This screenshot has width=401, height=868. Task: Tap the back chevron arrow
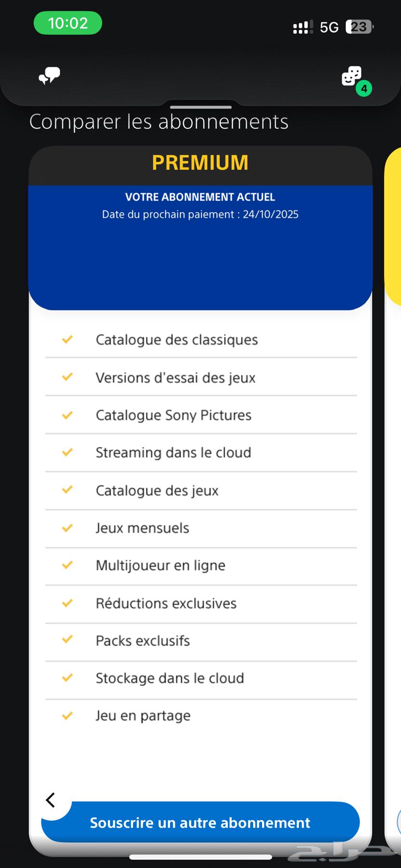(51, 800)
